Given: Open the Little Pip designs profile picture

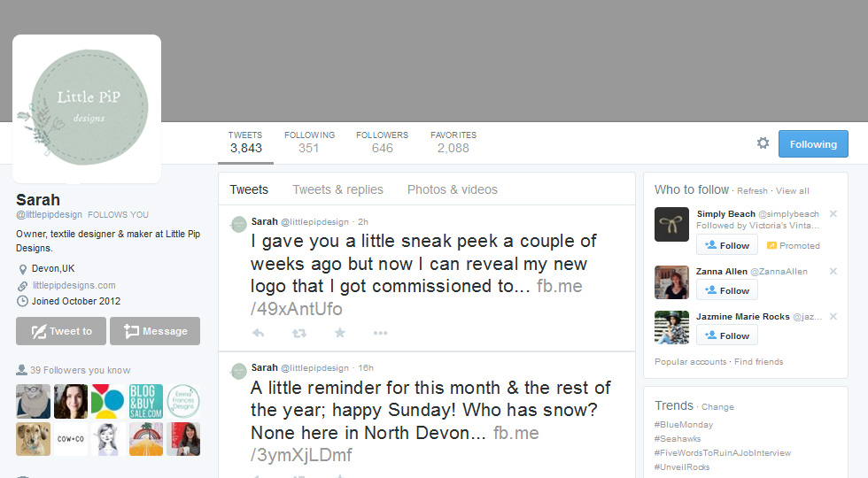Looking at the screenshot, I should [87, 109].
